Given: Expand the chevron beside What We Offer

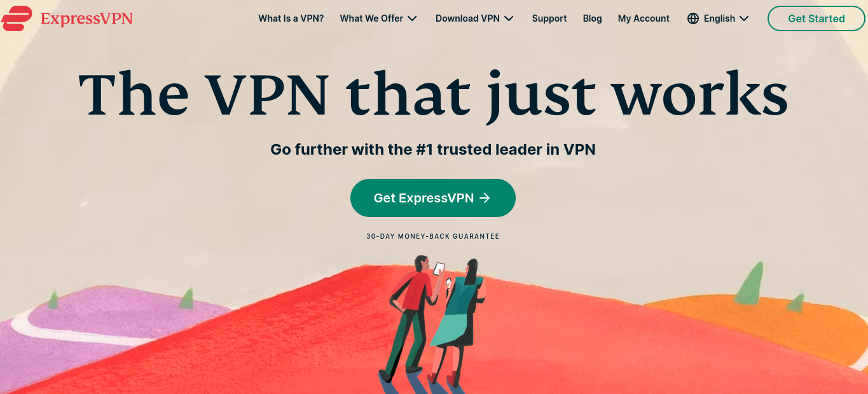Looking at the screenshot, I should coord(412,18).
